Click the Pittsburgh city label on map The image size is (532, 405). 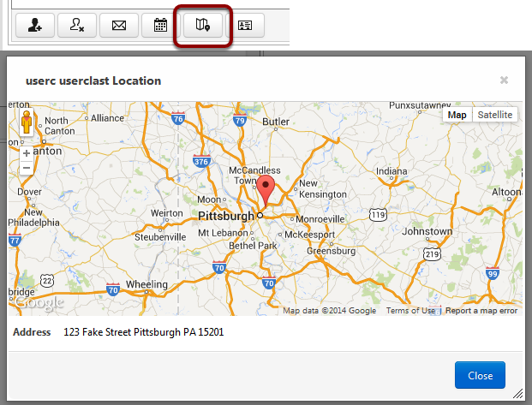coord(226,216)
